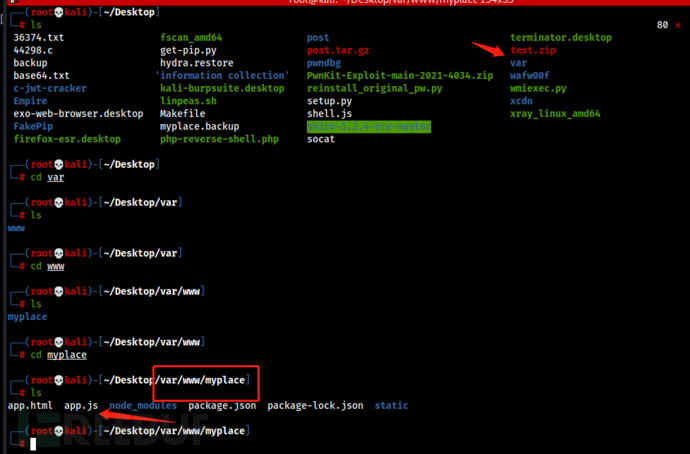Click the php-reverse-shell.php file
The image size is (690, 454).
click(x=219, y=140)
